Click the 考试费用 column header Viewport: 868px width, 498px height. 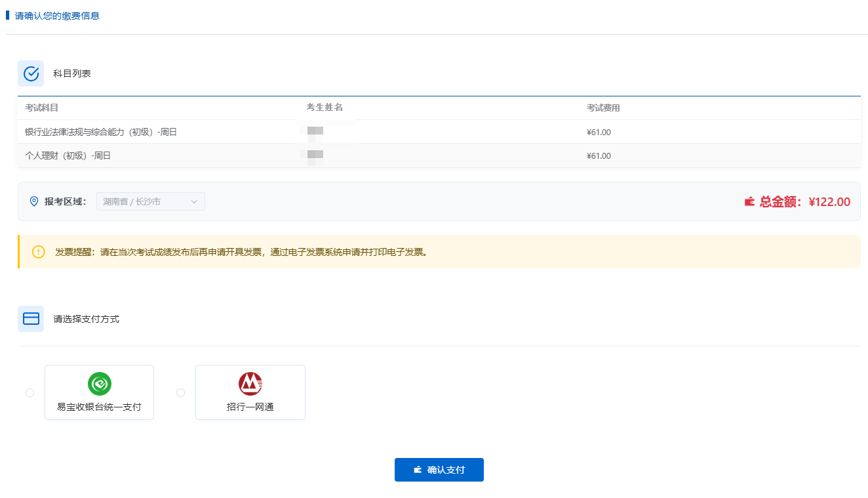(603, 108)
